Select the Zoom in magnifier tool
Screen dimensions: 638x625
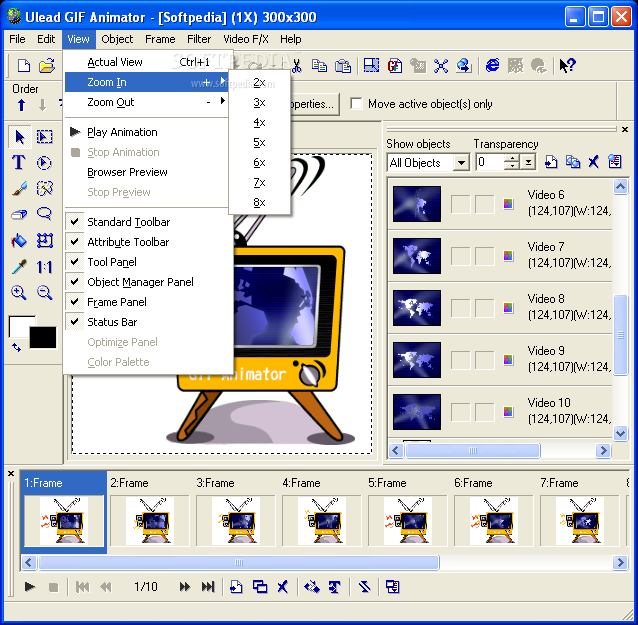click(x=19, y=292)
